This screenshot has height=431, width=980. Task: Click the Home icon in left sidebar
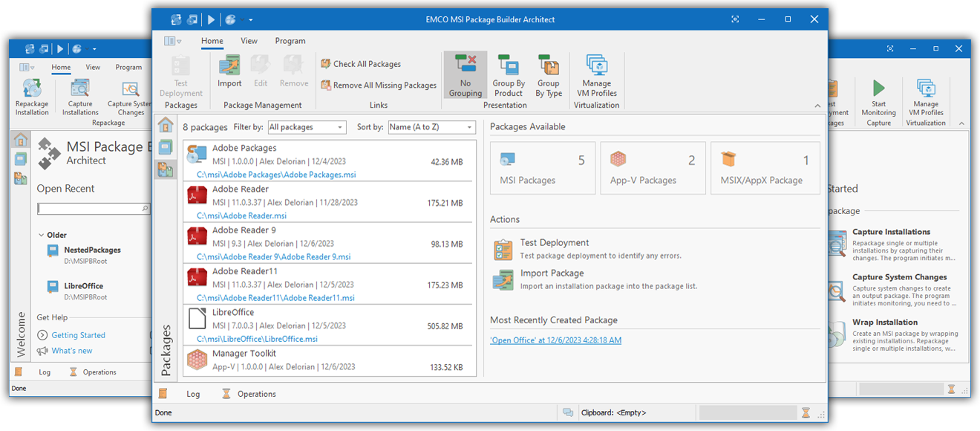pos(166,125)
